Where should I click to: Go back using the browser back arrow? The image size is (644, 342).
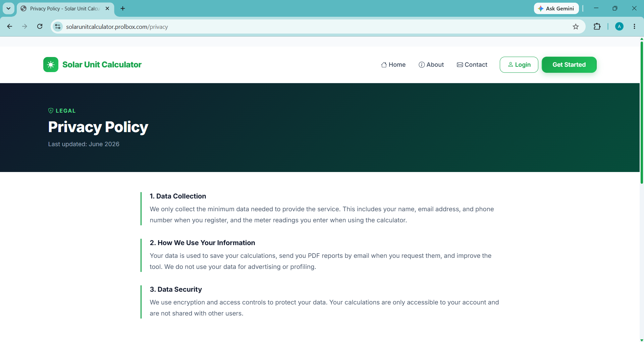(x=10, y=26)
